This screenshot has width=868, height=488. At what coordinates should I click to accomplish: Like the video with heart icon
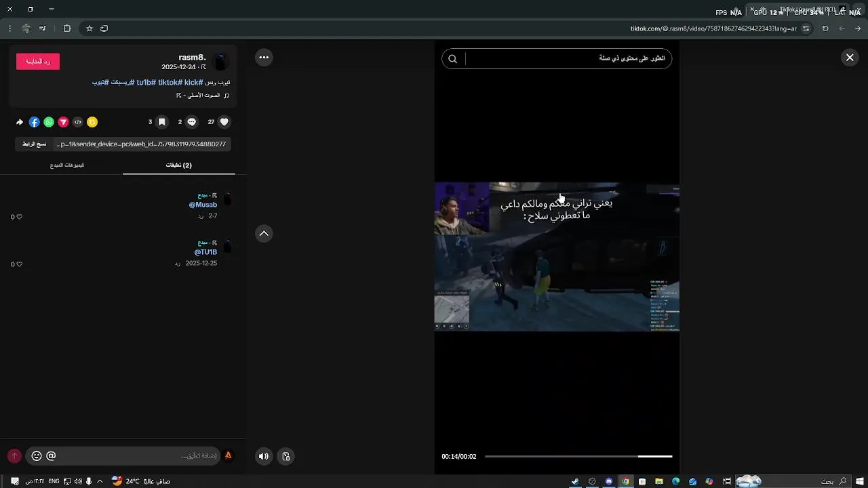click(224, 122)
